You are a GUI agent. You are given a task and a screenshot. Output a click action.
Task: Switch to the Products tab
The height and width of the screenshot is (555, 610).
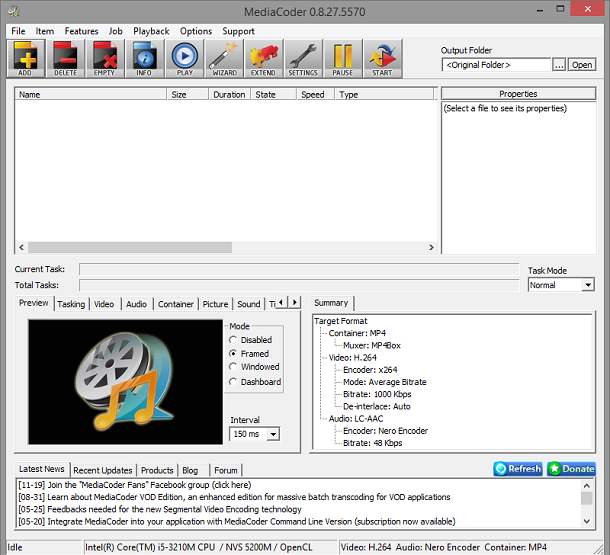click(x=157, y=471)
